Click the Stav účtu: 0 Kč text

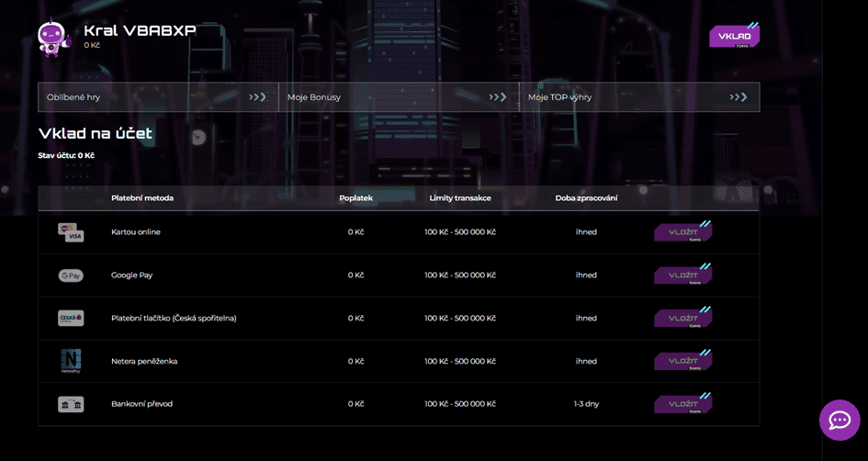click(66, 155)
